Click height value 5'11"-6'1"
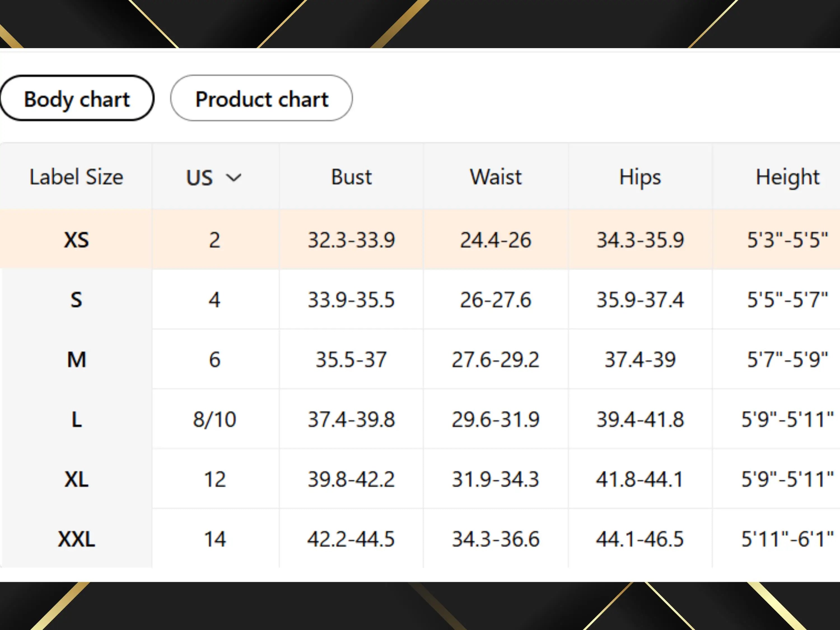The image size is (840, 630). click(787, 539)
